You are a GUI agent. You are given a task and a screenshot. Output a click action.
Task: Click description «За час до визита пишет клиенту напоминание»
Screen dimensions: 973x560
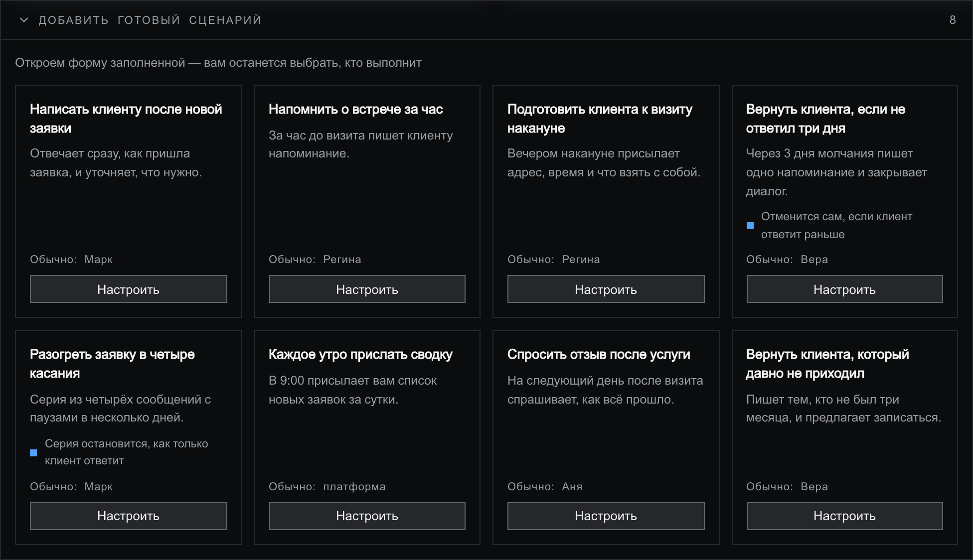(x=361, y=144)
